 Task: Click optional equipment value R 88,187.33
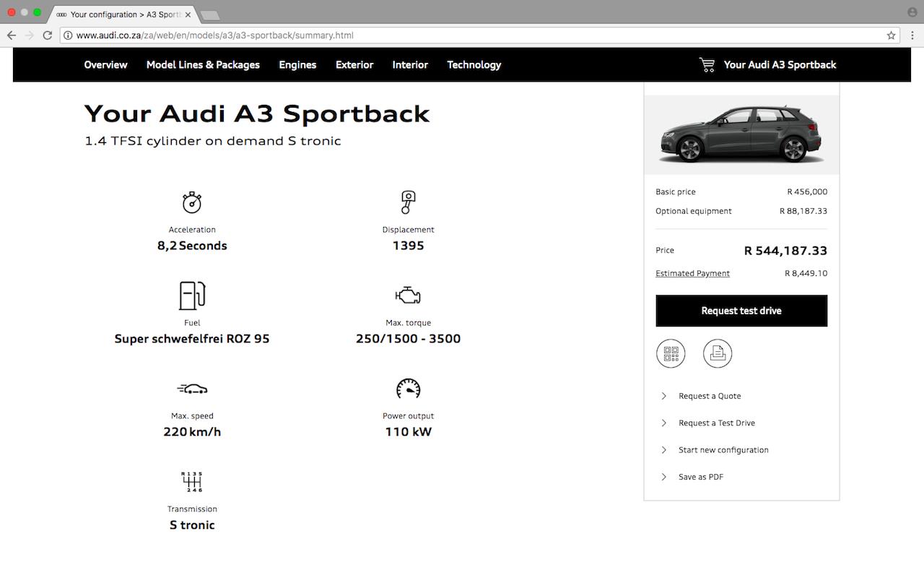point(803,211)
